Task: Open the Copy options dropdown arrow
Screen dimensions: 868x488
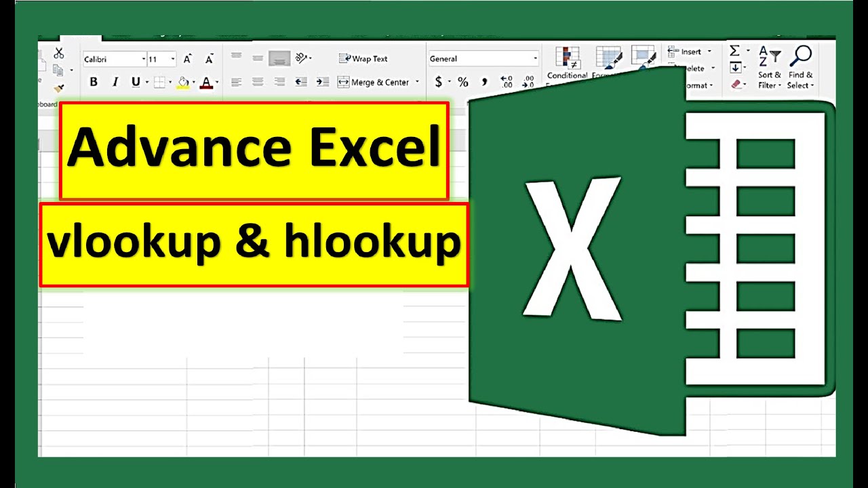Action: (71, 70)
